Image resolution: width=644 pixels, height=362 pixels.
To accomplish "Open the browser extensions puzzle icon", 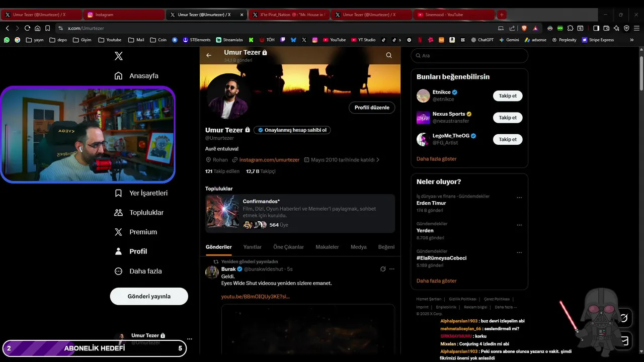I will coord(570,28).
